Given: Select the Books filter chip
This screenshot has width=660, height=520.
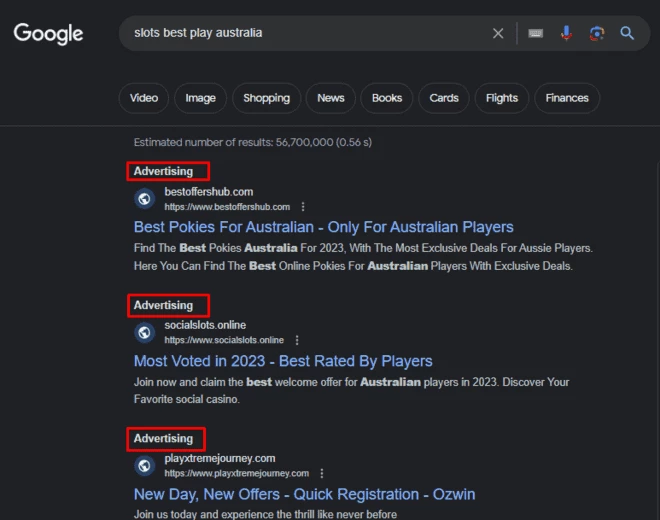Looking at the screenshot, I should (387, 98).
